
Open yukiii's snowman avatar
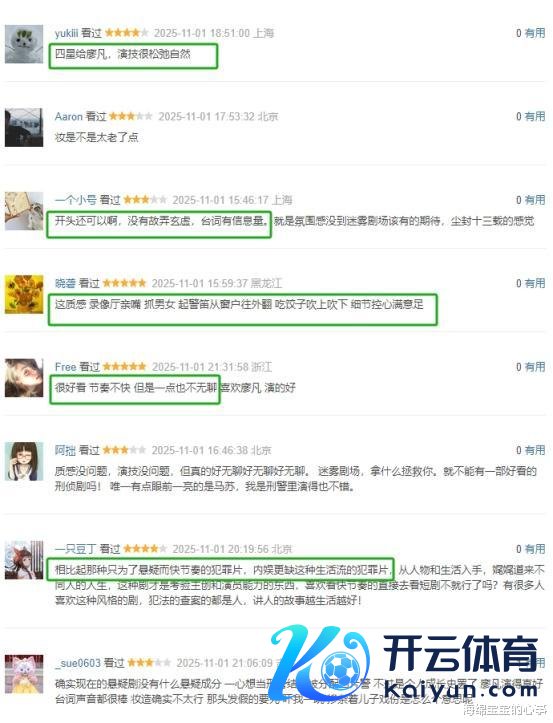(24, 44)
